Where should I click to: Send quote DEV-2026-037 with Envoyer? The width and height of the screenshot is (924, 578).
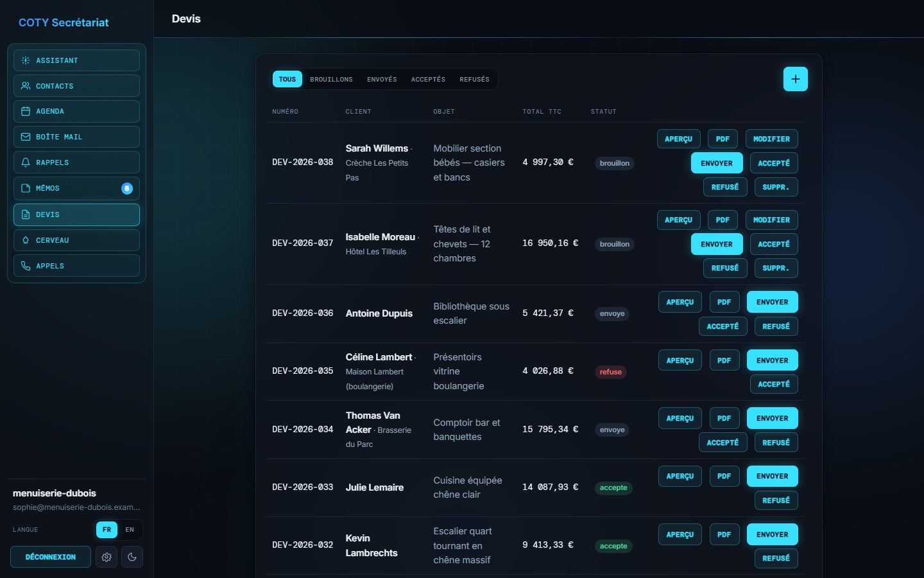[717, 244]
